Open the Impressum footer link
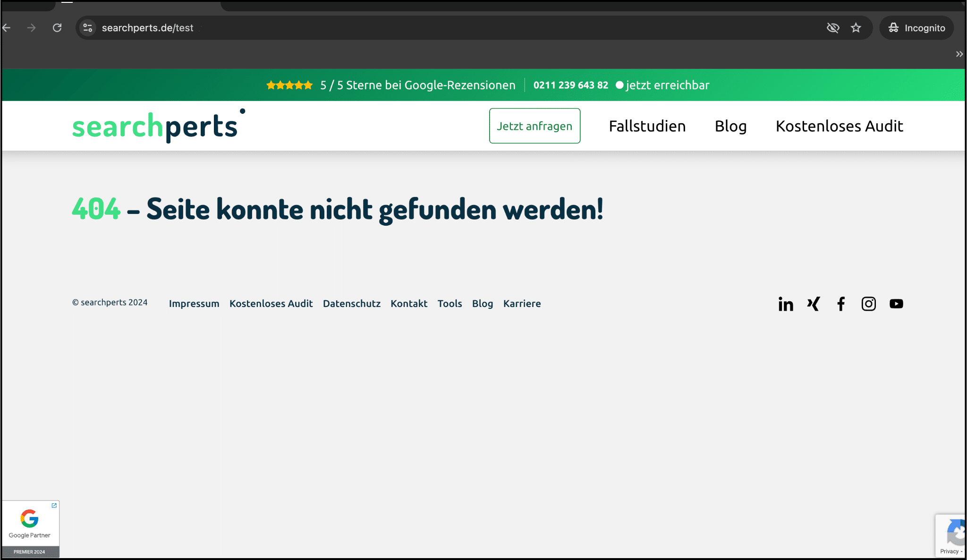The height and width of the screenshot is (560, 967). coord(194,304)
